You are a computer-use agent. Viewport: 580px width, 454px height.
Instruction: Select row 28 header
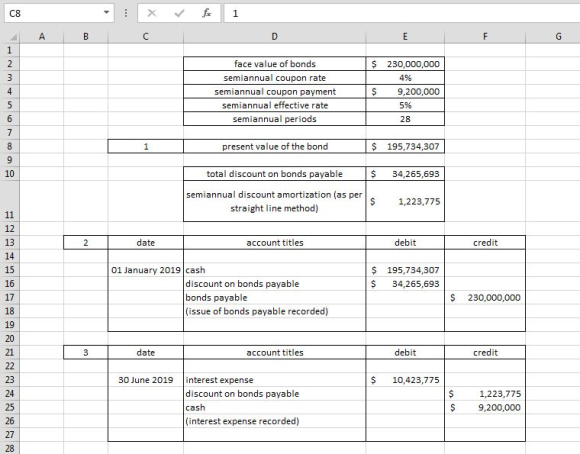(x=10, y=448)
